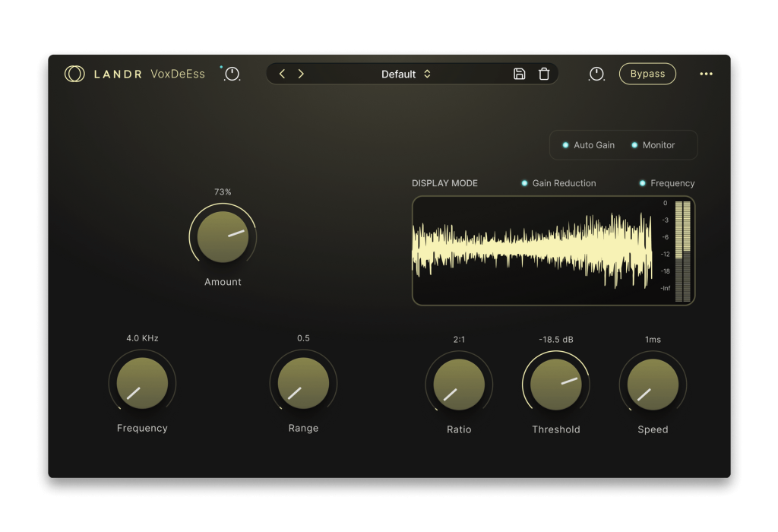Viewport: 778px width, 532px height.
Task: Click the Frequency knob
Action: coord(142,384)
